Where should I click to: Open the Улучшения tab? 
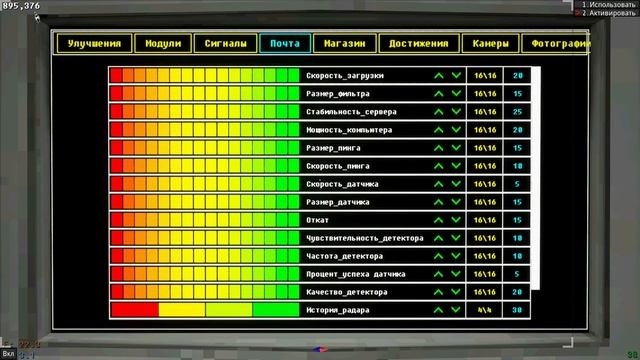pos(94,44)
